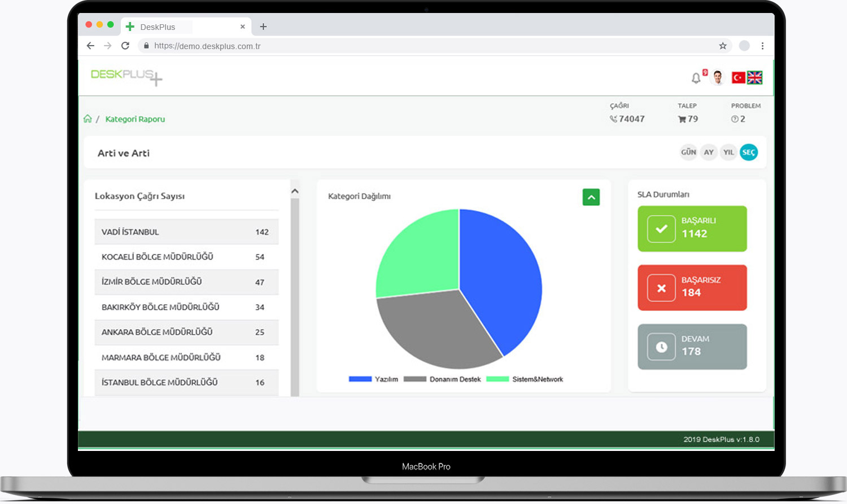847x504 pixels.
Task: Click the Kategori Raporu breadcrumb link
Action: point(135,119)
